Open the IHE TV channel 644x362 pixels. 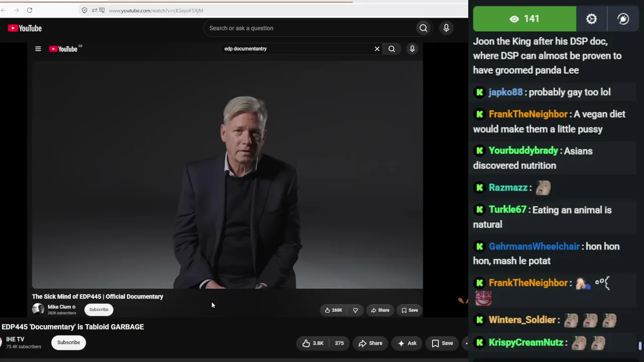(15, 339)
